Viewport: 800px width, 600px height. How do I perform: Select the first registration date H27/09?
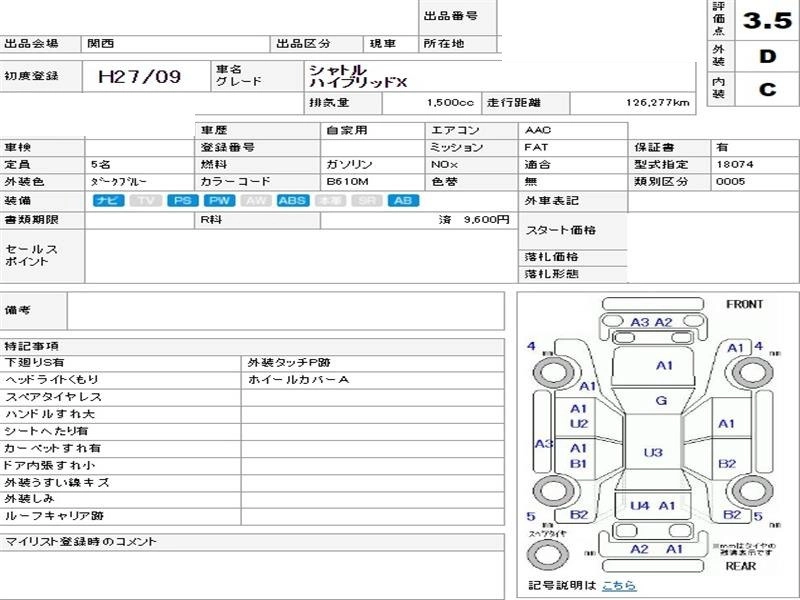(139, 77)
